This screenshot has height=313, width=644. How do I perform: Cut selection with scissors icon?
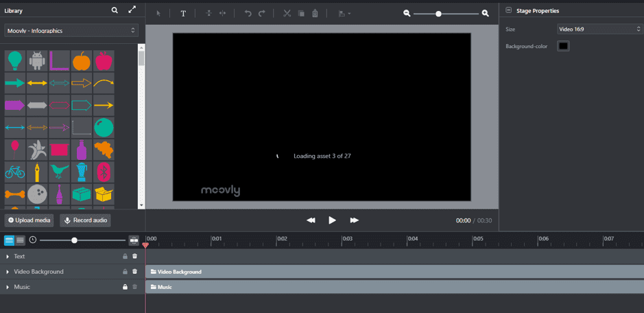point(287,14)
